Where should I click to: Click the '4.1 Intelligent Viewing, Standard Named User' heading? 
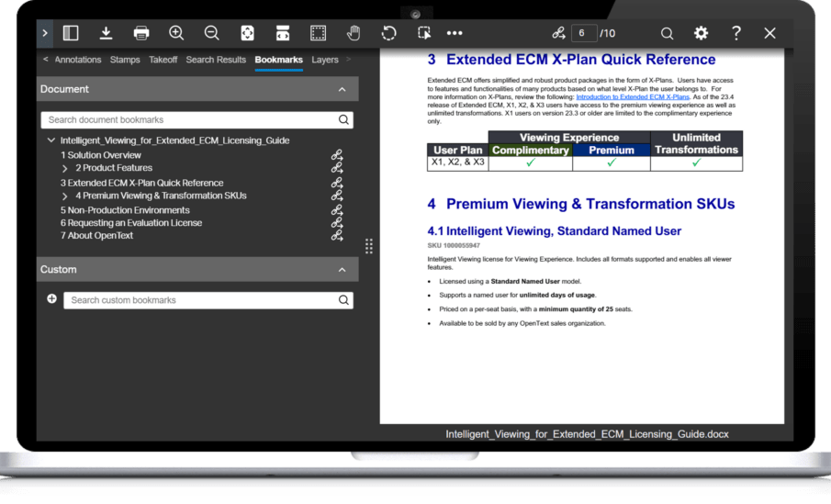click(x=554, y=231)
